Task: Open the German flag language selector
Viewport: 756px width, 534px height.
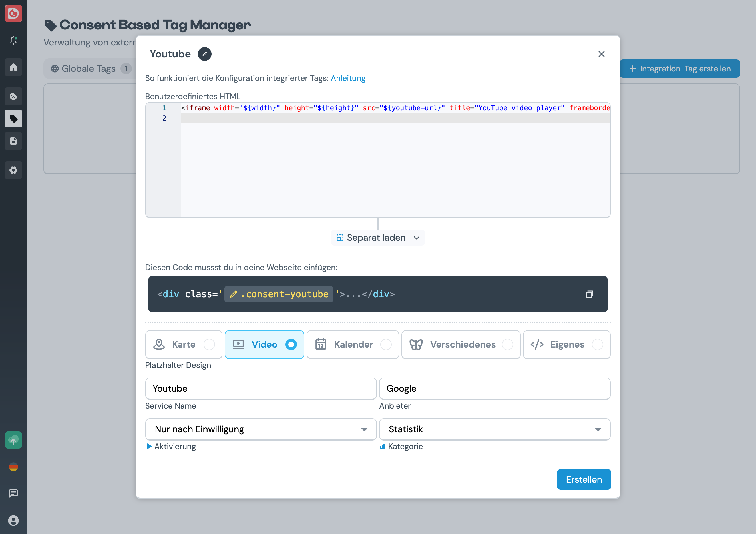Action: (13, 467)
